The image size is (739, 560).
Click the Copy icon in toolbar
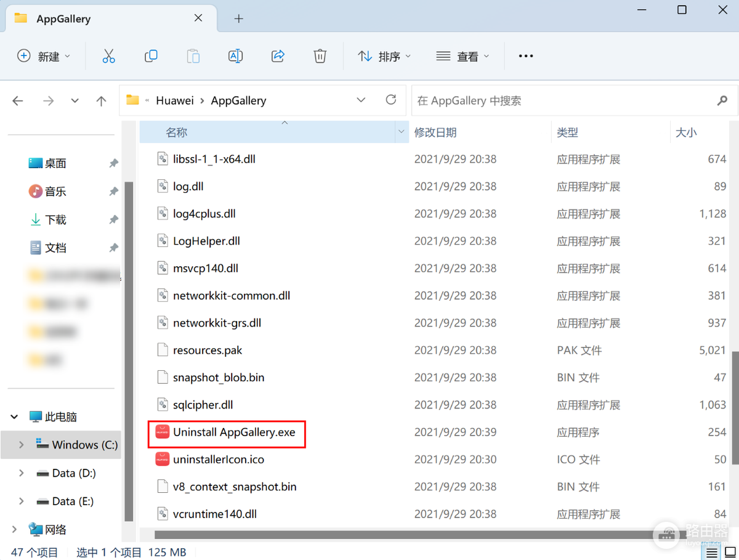[x=151, y=56]
